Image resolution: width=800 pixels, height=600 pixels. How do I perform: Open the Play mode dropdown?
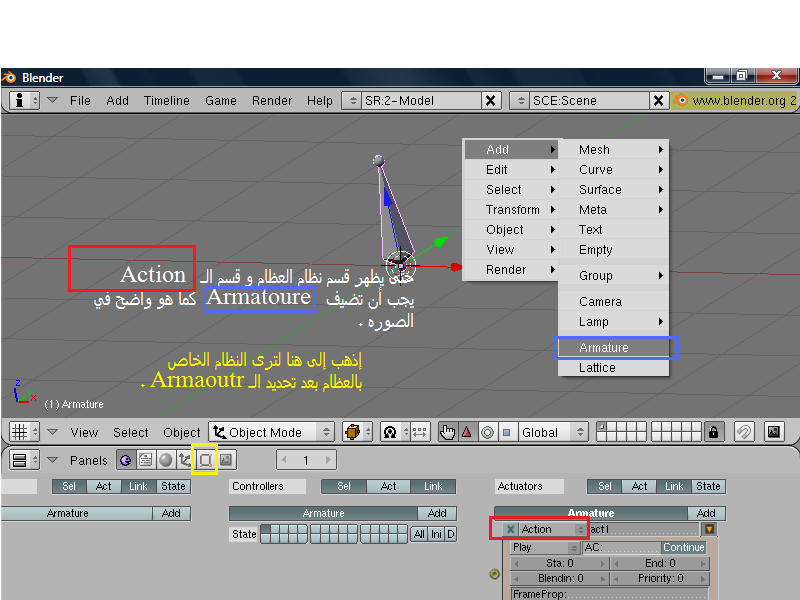point(545,547)
